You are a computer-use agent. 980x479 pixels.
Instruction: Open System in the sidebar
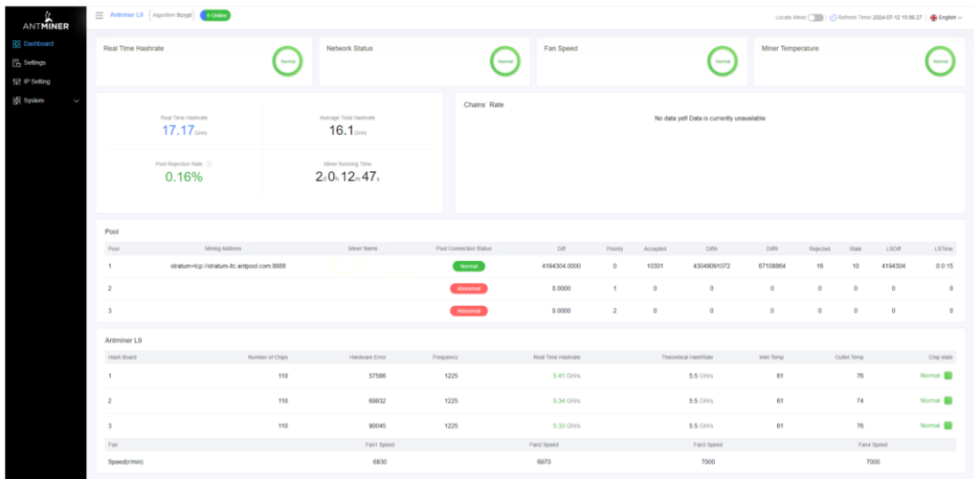pos(33,100)
